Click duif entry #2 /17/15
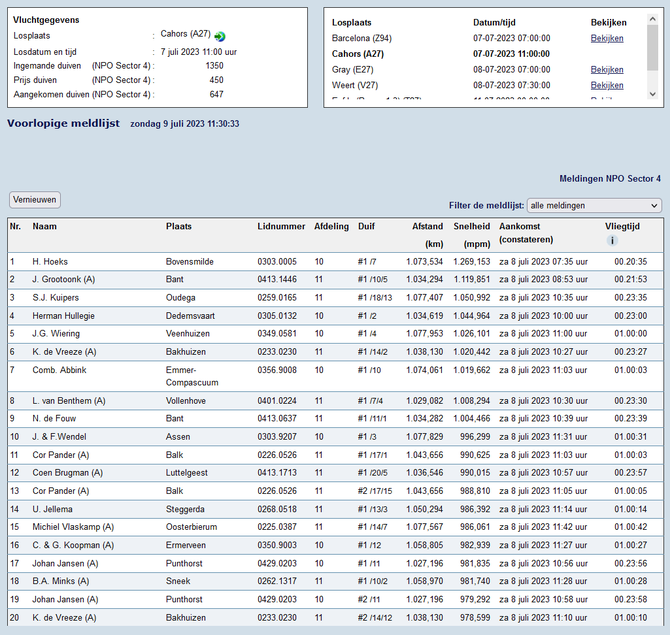Image resolution: width=670 pixels, height=635 pixels. (x=375, y=491)
